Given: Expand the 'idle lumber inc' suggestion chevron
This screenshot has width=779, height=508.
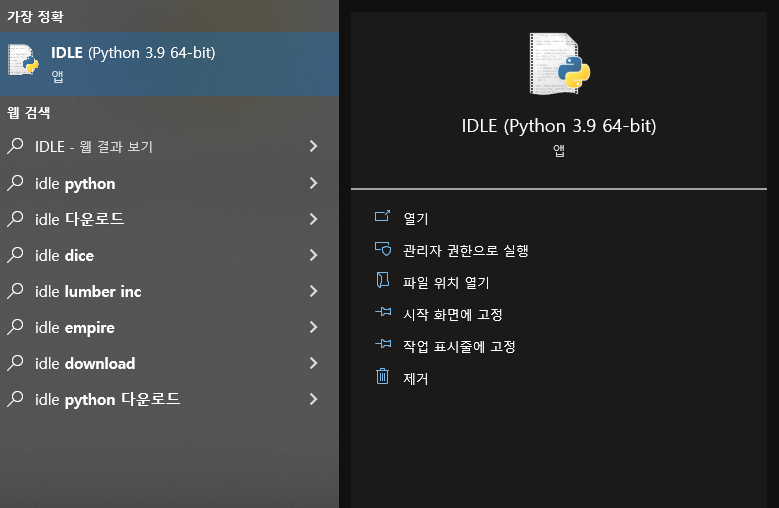Looking at the screenshot, I should (313, 290).
